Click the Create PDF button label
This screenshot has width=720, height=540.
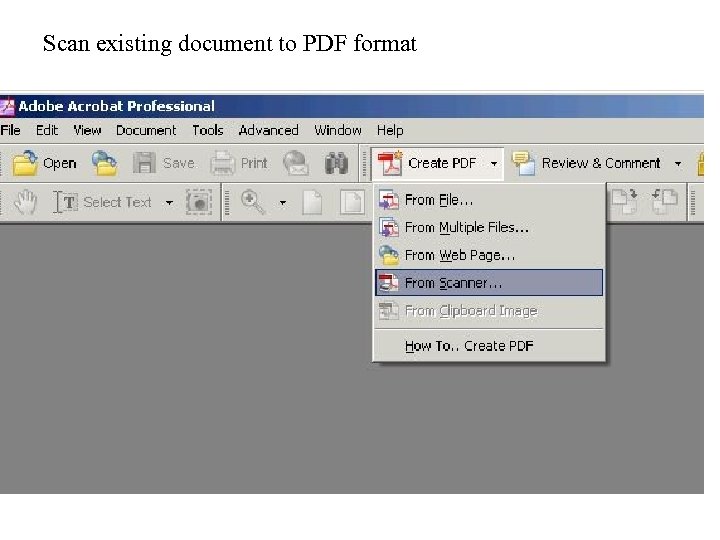(442, 163)
